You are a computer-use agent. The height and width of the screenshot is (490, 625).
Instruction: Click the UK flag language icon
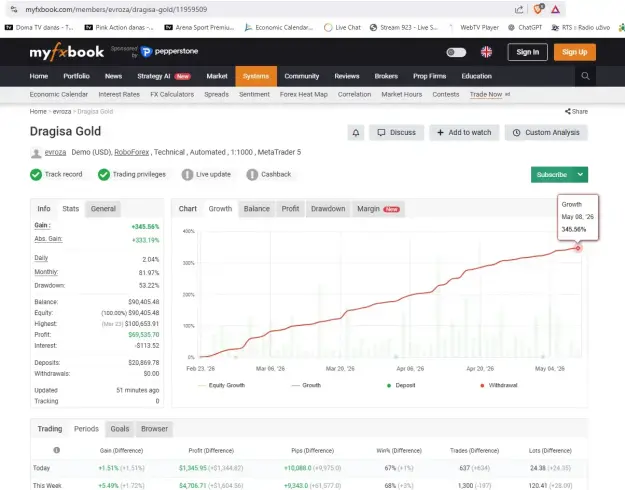click(486, 52)
